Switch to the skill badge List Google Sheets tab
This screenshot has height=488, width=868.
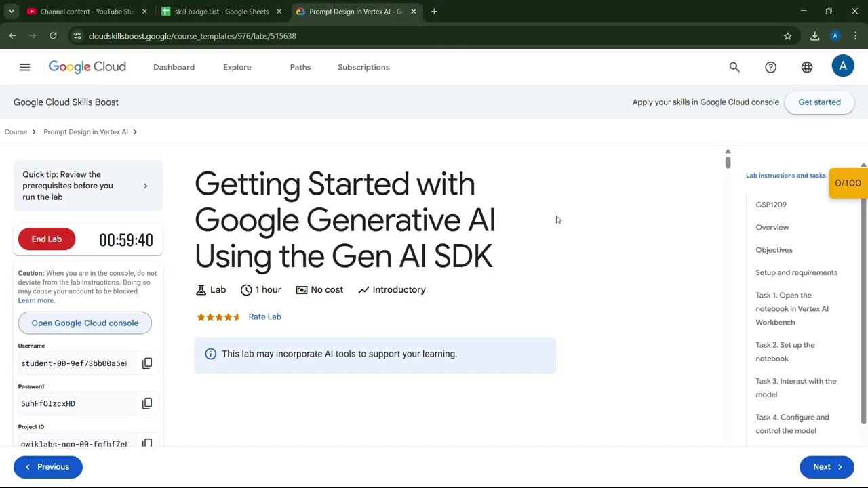(x=222, y=12)
